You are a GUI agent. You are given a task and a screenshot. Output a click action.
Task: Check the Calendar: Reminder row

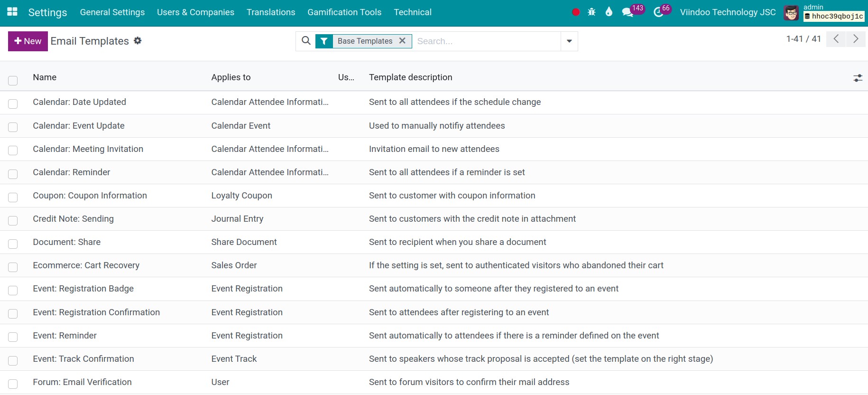(x=13, y=174)
